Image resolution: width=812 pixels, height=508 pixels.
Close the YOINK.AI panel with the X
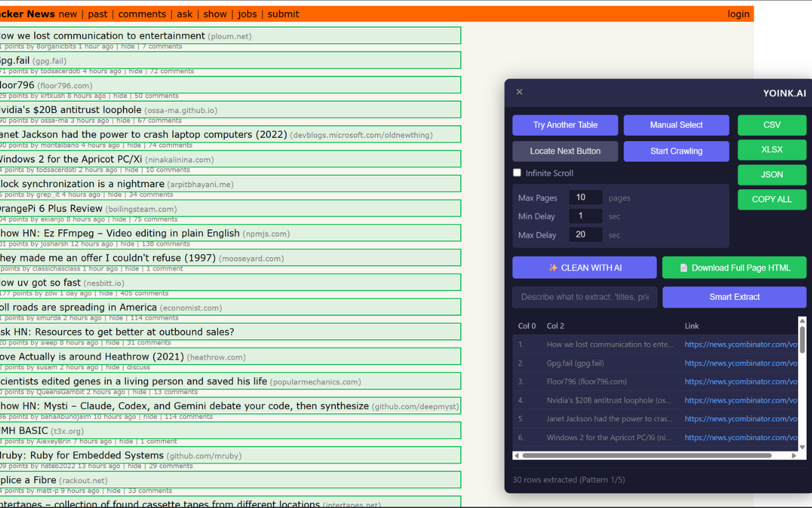coord(519,91)
